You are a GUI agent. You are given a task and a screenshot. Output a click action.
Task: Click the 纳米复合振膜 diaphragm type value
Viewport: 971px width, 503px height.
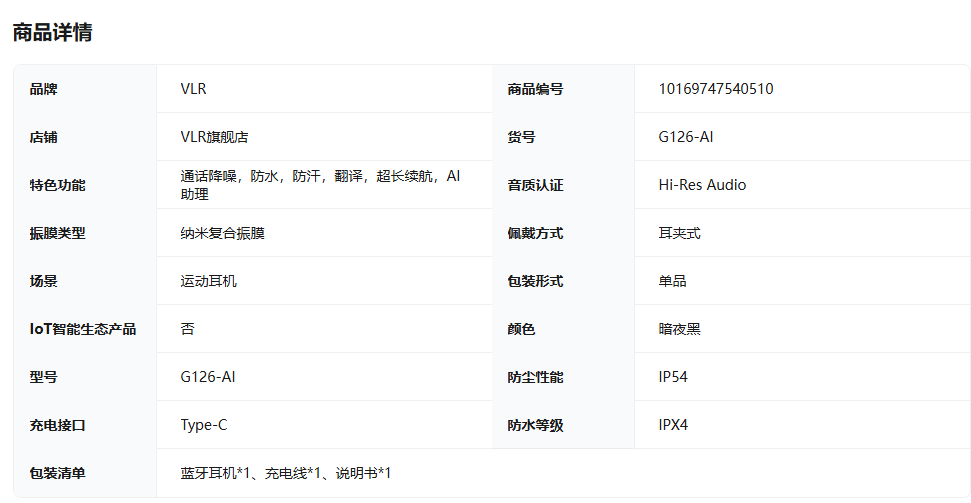pos(222,233)
